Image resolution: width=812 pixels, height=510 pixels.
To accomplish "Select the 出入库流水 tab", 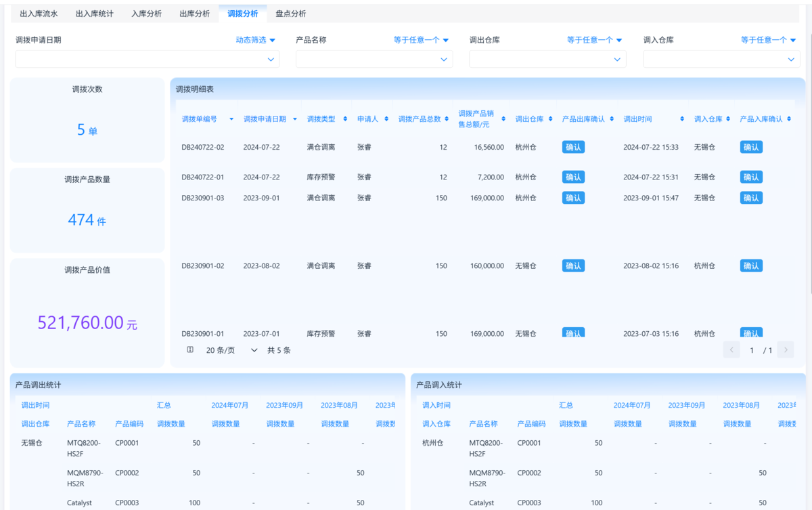I will [39, 14].
